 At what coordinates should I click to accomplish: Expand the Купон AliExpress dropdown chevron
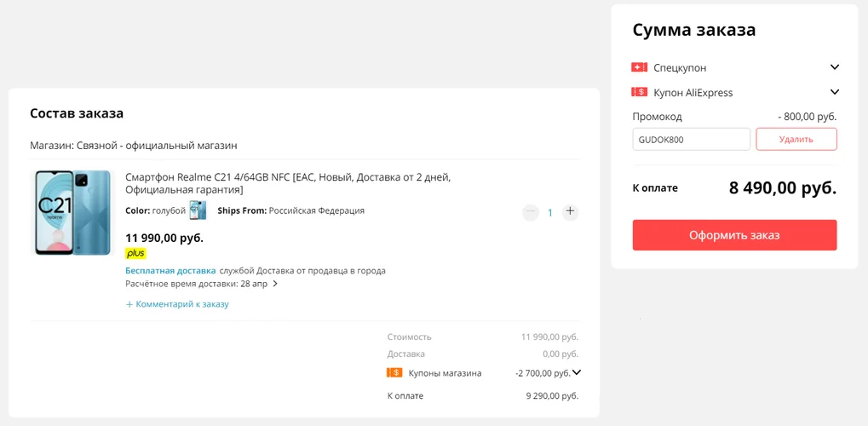pos(835,92)
